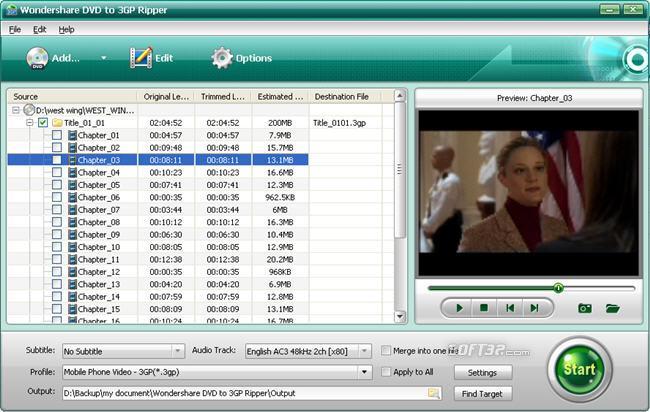Open the Edit menu
The width and height of the screenshot is (650, 412).
coord(39,29)
